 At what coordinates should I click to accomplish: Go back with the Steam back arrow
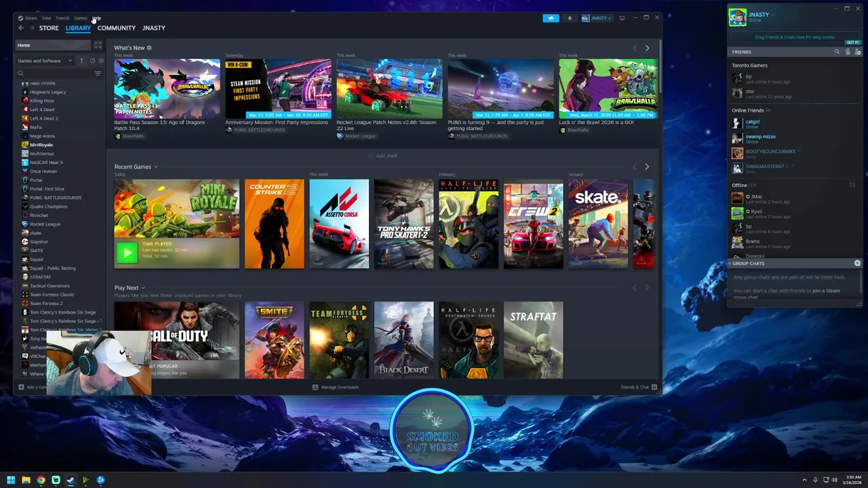21,28
